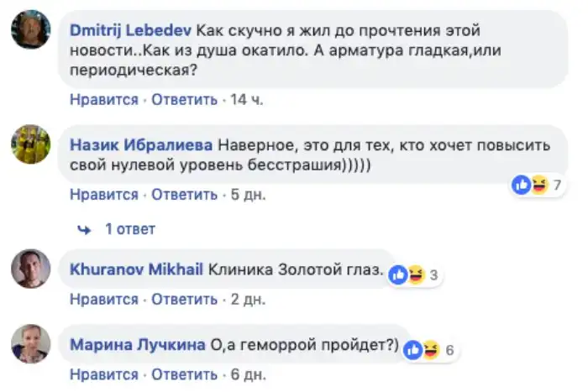The height and width of the screenshot is (392, 588).
Task: Click the profile avatar beside Назик Ибралиева's comment
Action: click(x=29, y=145)
